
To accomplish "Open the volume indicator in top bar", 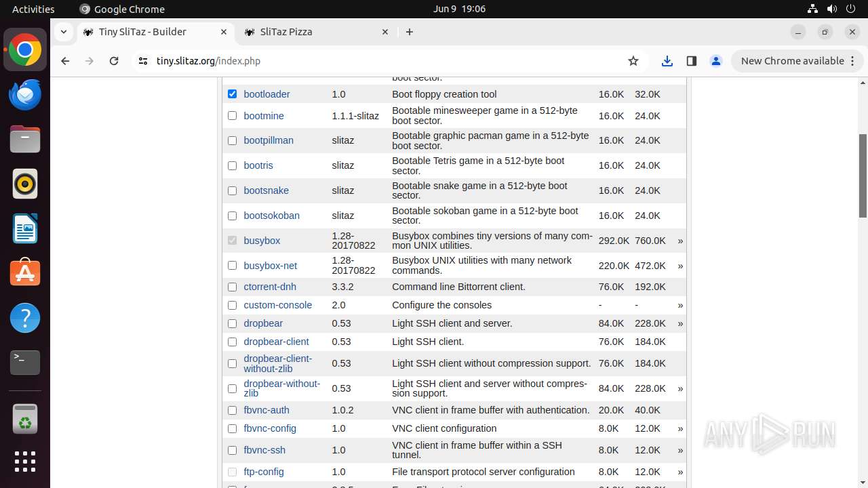I will pyautogui.click(x=832, y=9).
